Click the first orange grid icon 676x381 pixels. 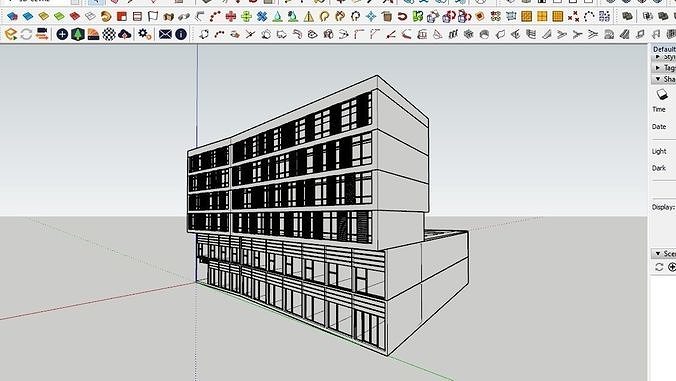526,16
